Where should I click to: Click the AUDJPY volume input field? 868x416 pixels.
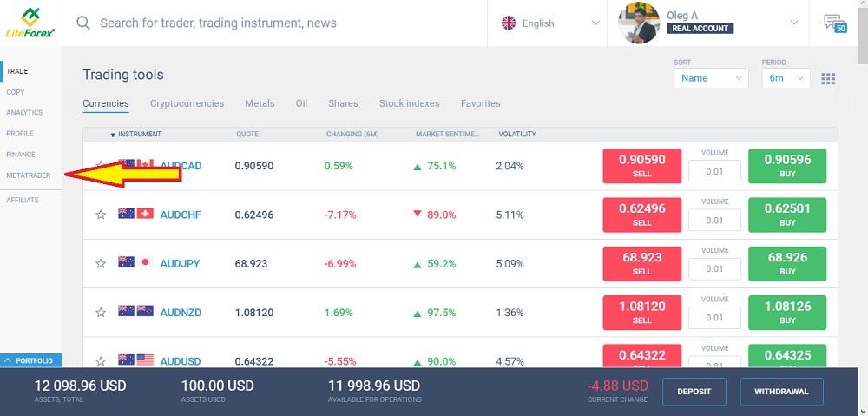[714, 269]
